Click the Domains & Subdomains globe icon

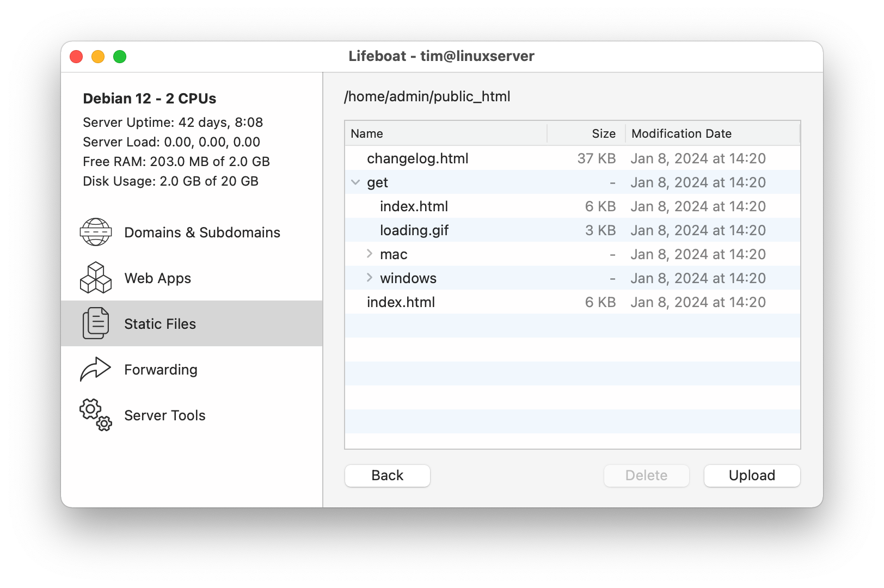coord(96,232)
